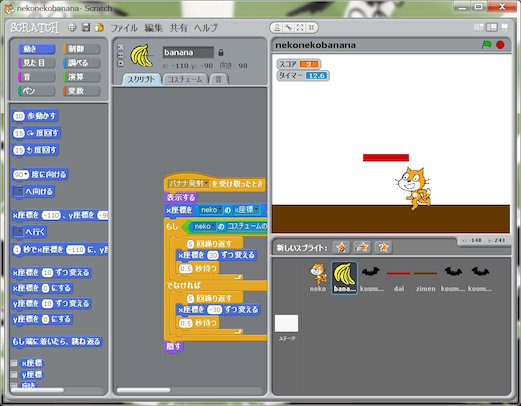Select the zimen brown line sprite

coord(426,278)
